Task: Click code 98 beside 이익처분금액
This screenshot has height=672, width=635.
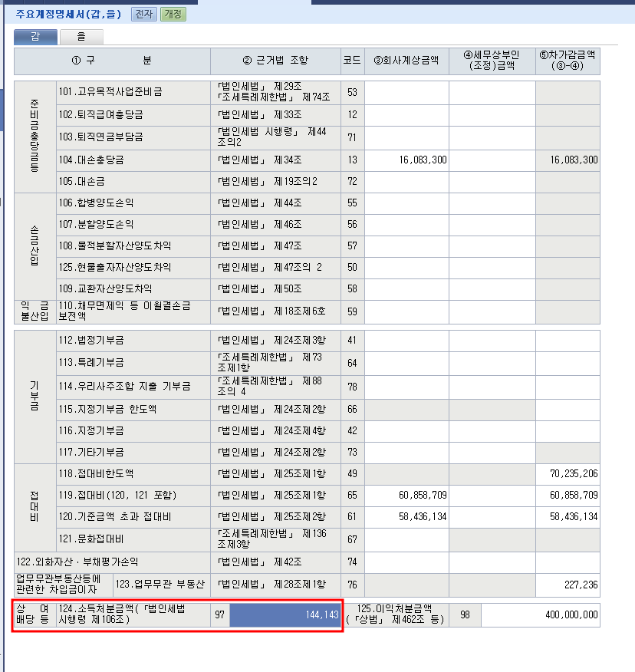Action: 465,615
